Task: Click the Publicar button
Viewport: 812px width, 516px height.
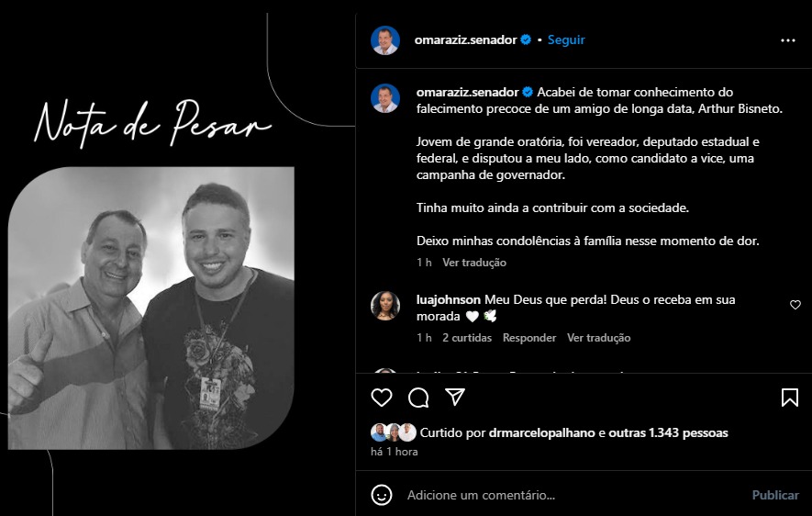Action: click(x=775, y=495)
